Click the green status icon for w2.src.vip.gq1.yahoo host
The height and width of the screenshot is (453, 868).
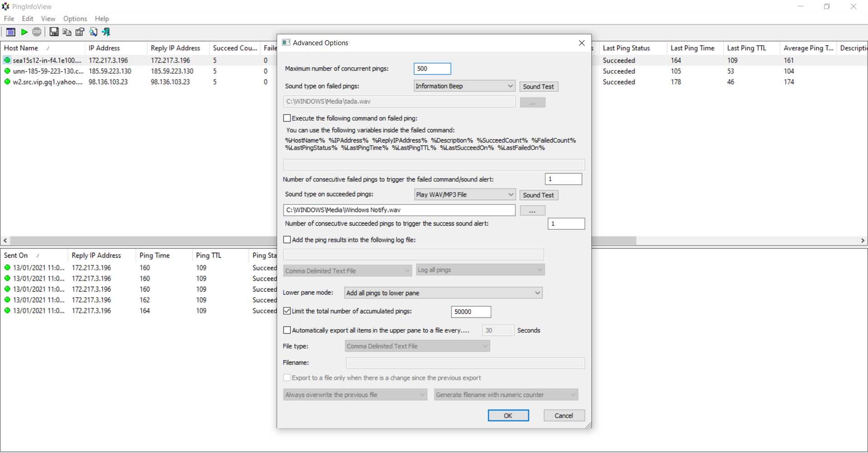[x=7, y=82]
